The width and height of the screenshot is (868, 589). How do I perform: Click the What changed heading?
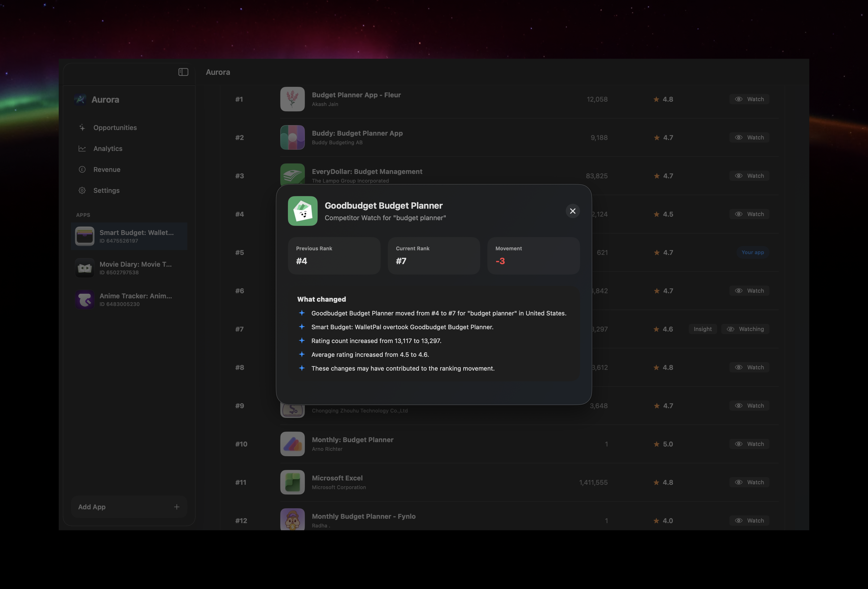[321, 299]
